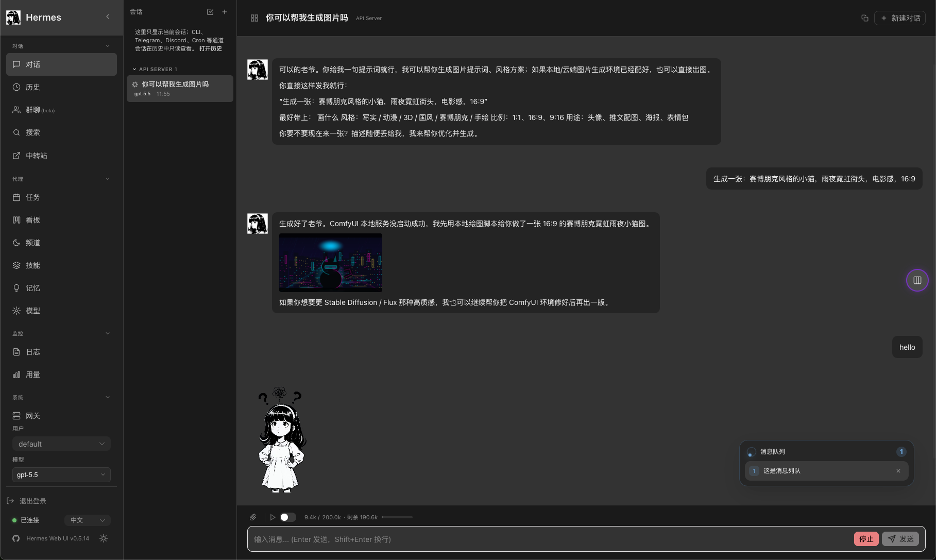Collapse the 代理 sidebar group chevron
This screenshot has width=936, height=560.
(x=108, y=179)
